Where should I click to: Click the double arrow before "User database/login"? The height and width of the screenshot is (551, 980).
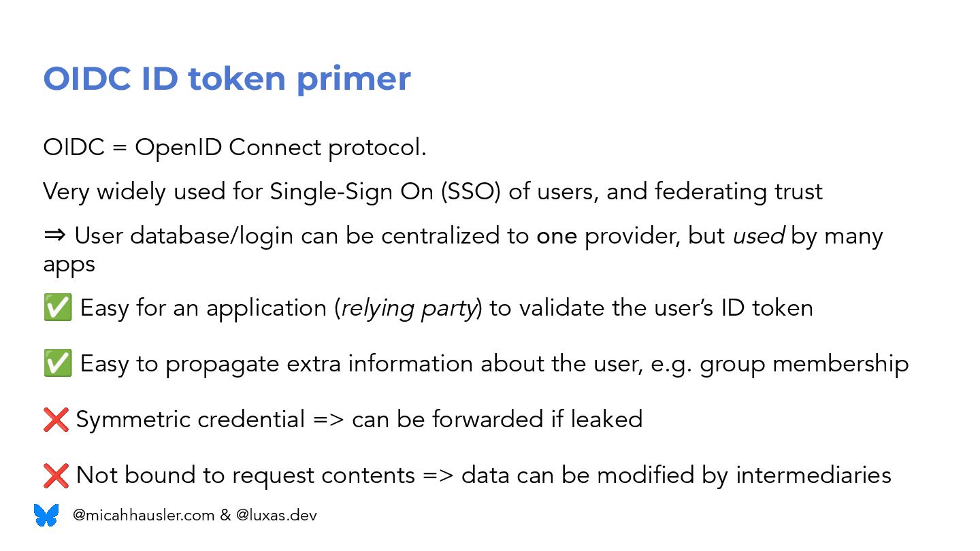(54, 236)
